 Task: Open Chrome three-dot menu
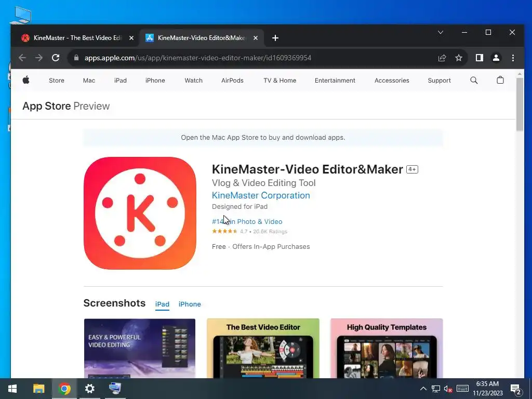click(513, 58)
